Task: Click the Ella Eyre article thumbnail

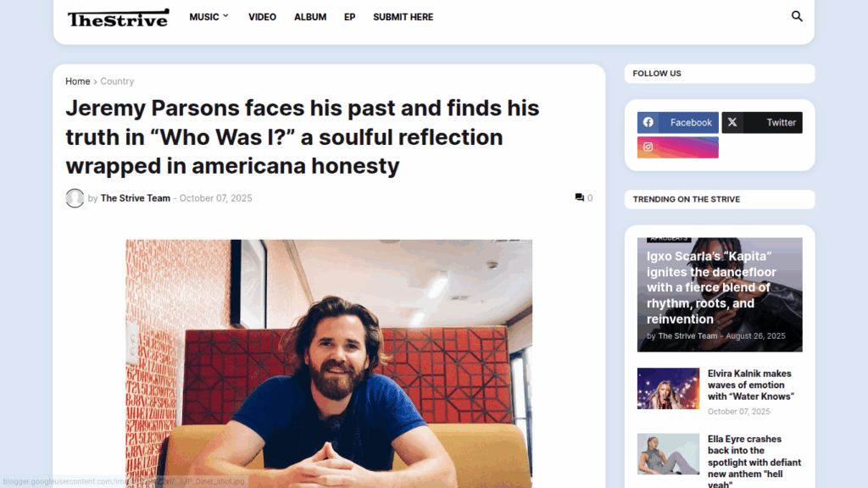Action: (668, 454)
